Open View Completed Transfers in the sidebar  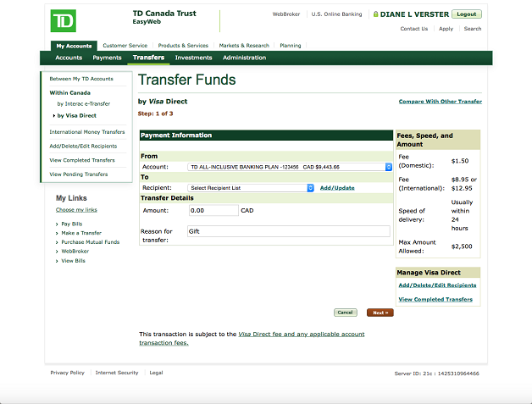coord(82,160)
